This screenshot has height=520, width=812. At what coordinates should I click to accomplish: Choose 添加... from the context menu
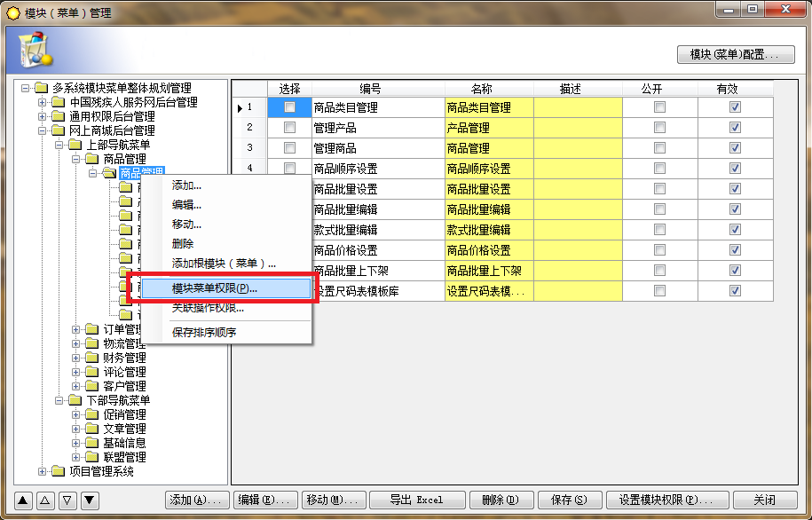226,185
